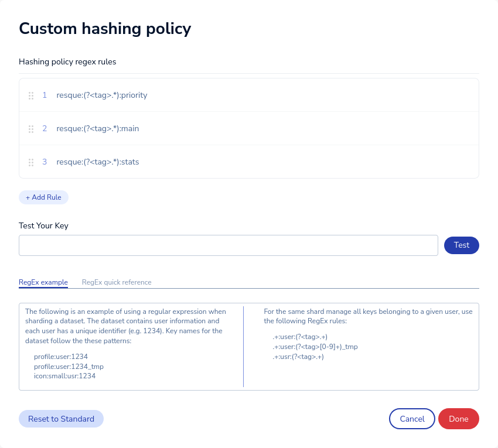Image resolution: width=498 pixels, height=448 pixels.
Task: Click Reset to Standard
Action: 61,419
